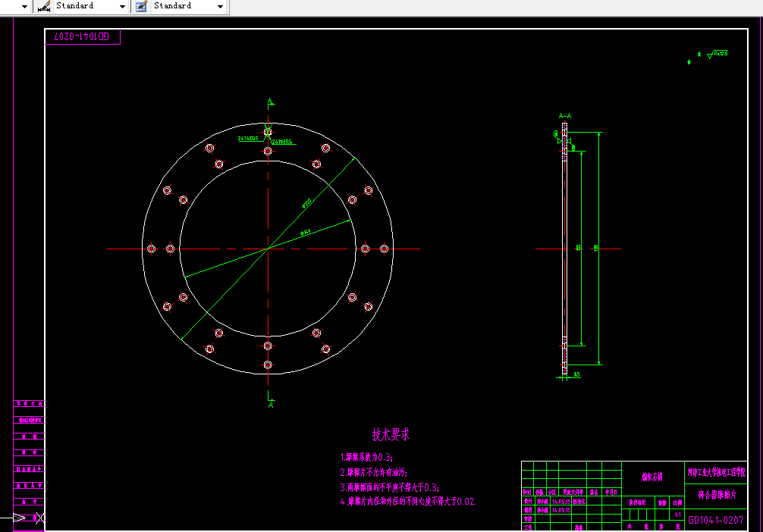Click the Dimension Style brush icon
This screenshot has height=532, width=763.
pos(44,6)
